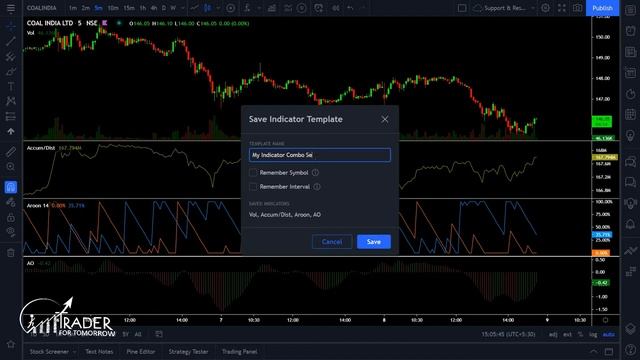Click the 15:05:45 (UTC+5:30) timezone

pos(508,334)
